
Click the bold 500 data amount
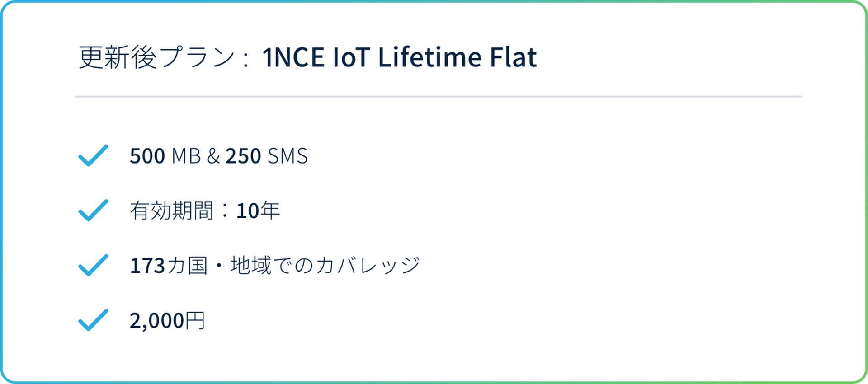point(147,156)
